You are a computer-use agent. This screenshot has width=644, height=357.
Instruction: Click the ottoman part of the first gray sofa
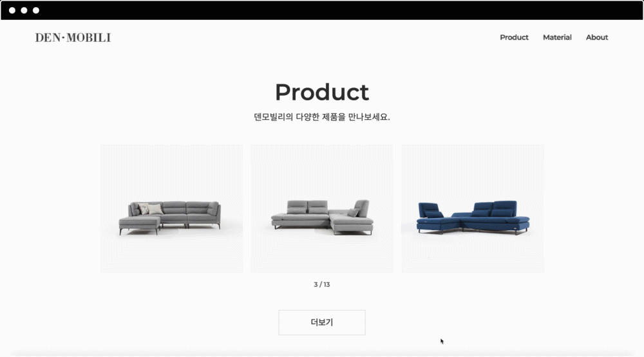pyautogui.click(x=139, y=224)
